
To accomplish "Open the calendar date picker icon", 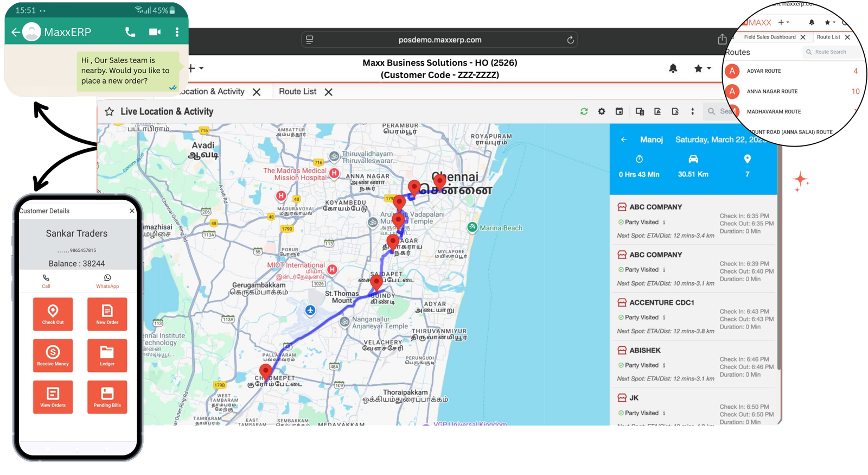I will pos(619,111).
